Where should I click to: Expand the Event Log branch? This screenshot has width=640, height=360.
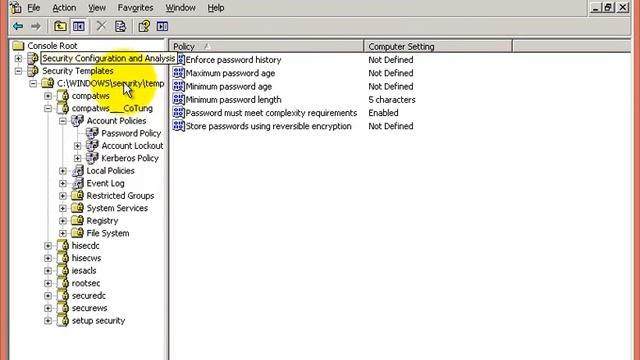tap(63, 184)
